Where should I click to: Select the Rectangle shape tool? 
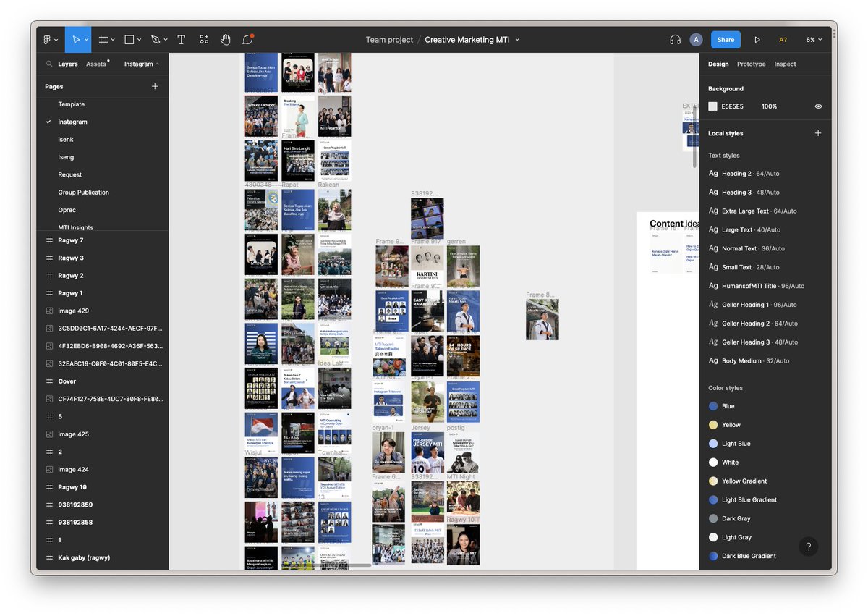[x=129, y=40]
